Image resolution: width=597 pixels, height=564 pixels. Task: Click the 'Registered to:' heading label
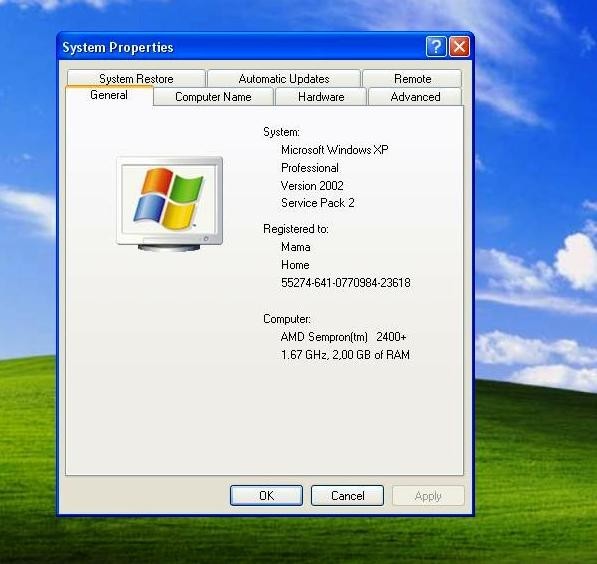click(296, 229)
